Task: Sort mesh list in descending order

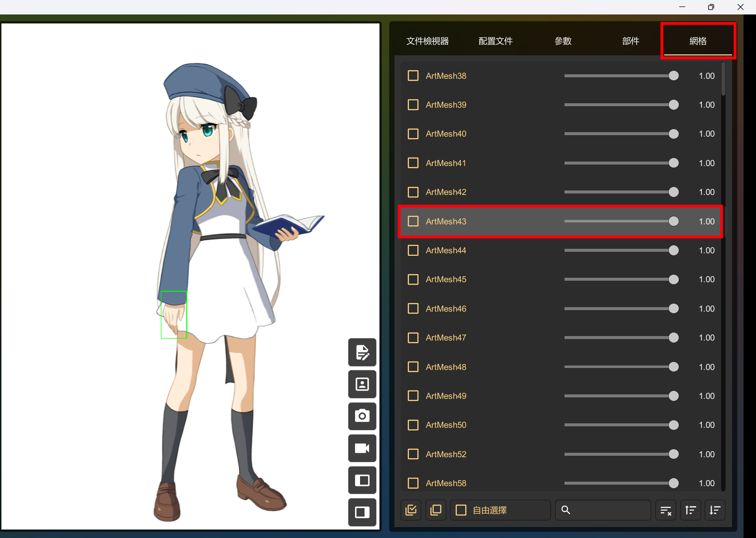Action: point(715,510)
